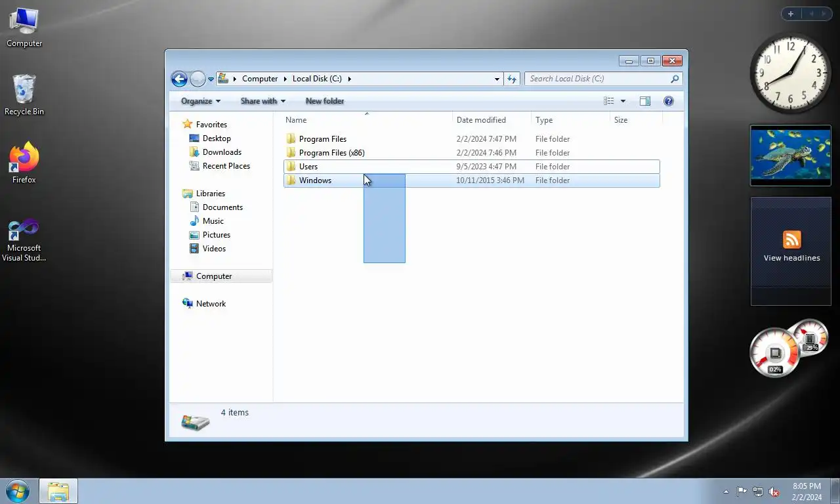This screenshot has height=504, width=840.
Task: Select the Program Files folder
Action: coord(472,139)
